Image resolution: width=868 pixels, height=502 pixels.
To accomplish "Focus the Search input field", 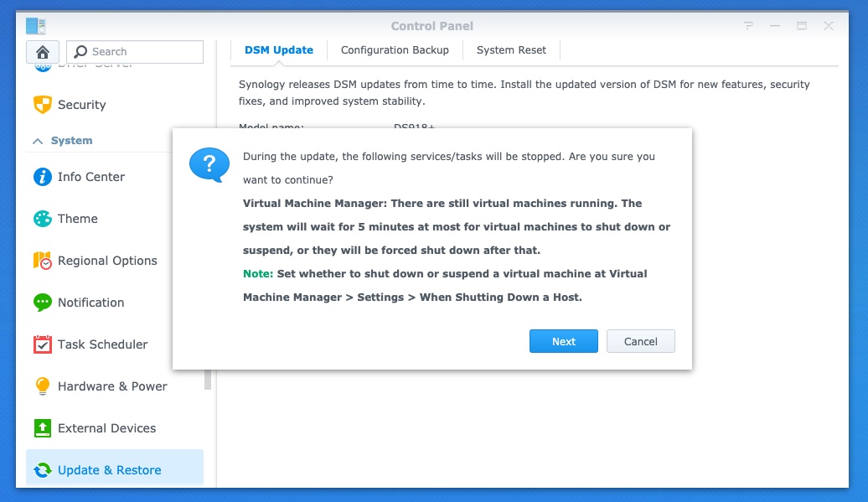I will tap(135, 51).
